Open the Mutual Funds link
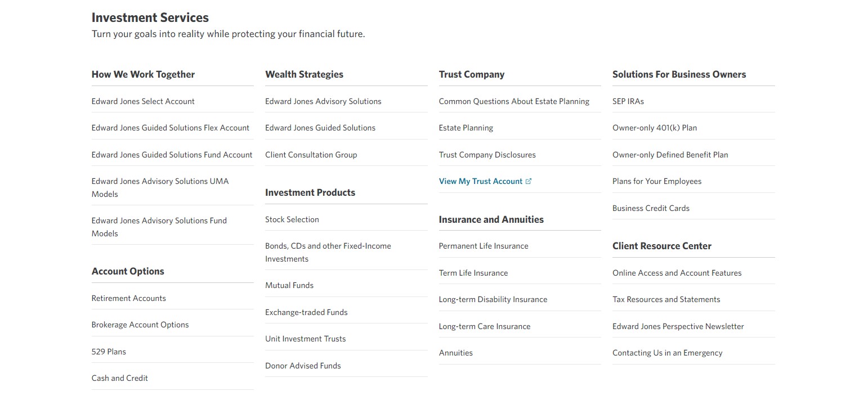The image size is (868, 409). coord(289,285)
